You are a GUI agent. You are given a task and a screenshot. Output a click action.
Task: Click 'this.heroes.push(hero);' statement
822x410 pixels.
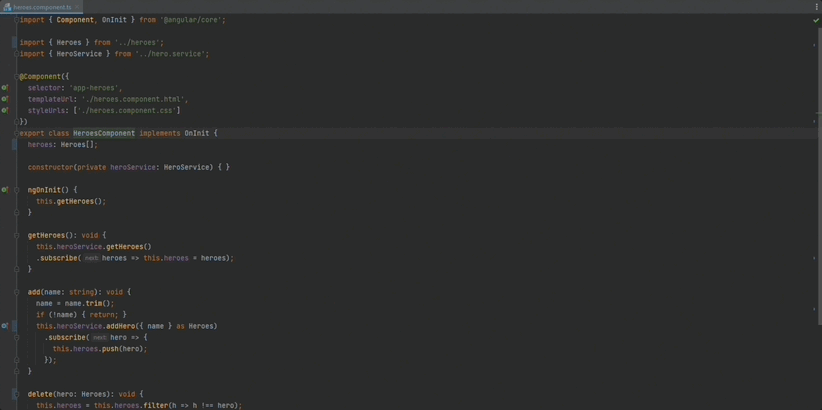point(100,349)
